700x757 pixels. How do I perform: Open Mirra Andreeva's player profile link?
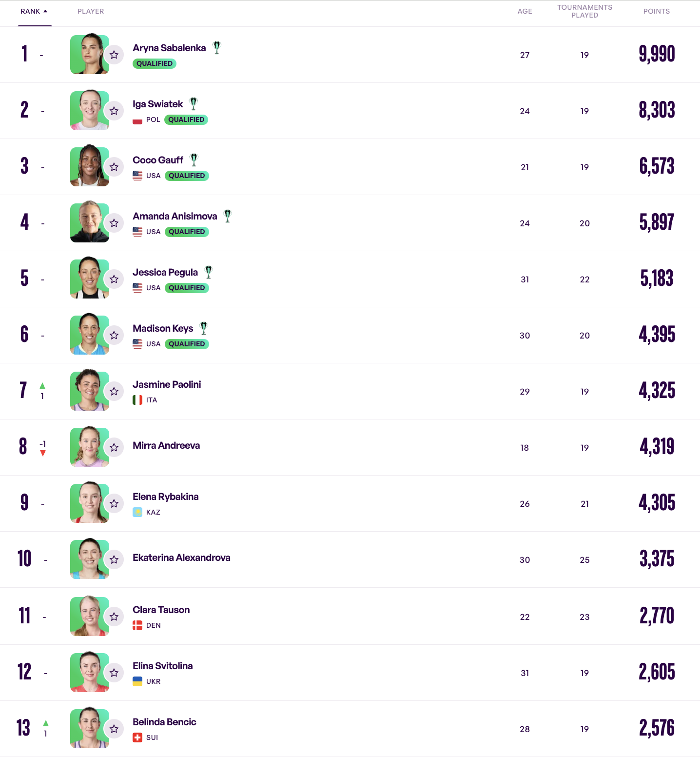[166, 445]
